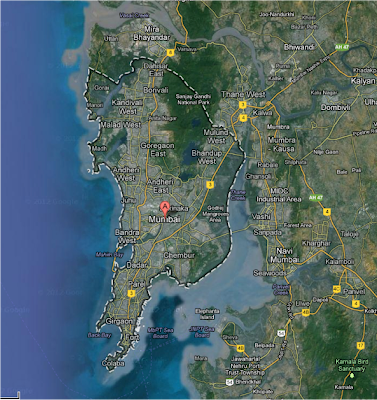Click the Andheri West label
377x400 pixels.
tap(126, 174)
